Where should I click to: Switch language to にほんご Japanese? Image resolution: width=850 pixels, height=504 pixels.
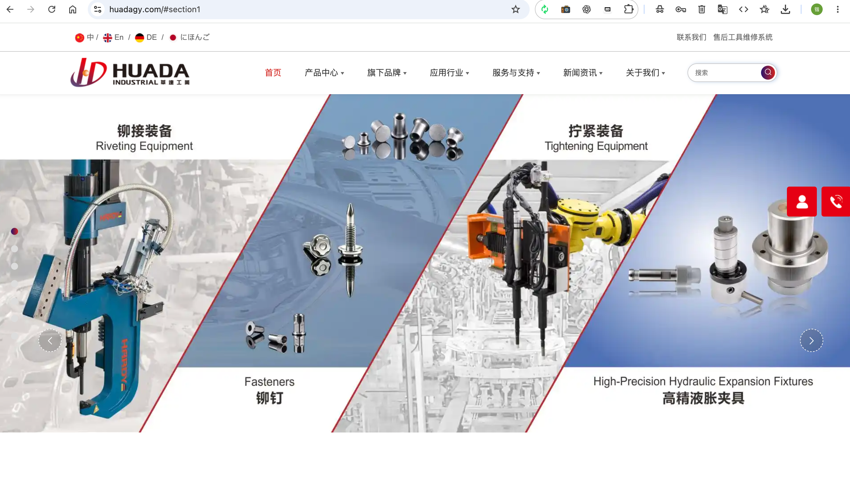coord(190,37)
